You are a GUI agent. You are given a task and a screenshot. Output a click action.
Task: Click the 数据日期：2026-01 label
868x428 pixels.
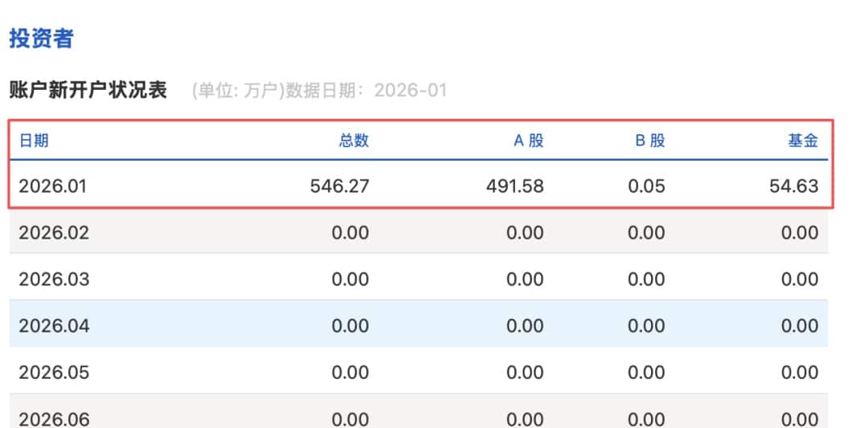(x=366, y=90)
